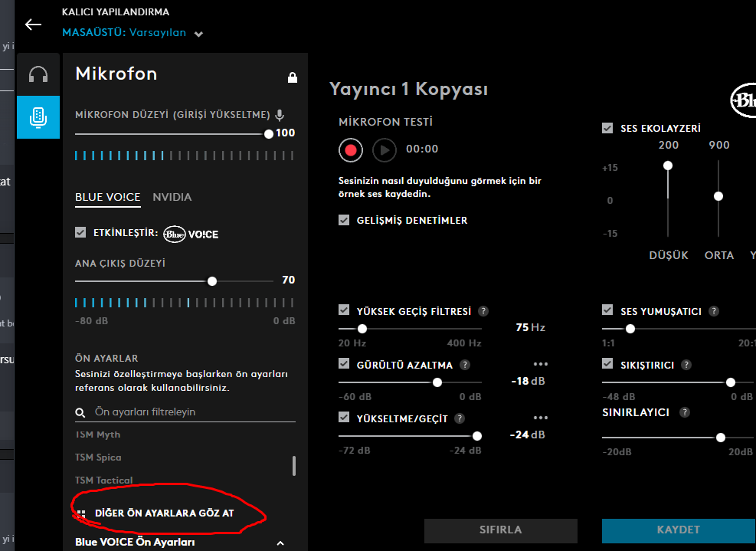Open help for Yüksek Geçiş Filtresi
Screen dimensions: 756x551
(483, 311)
